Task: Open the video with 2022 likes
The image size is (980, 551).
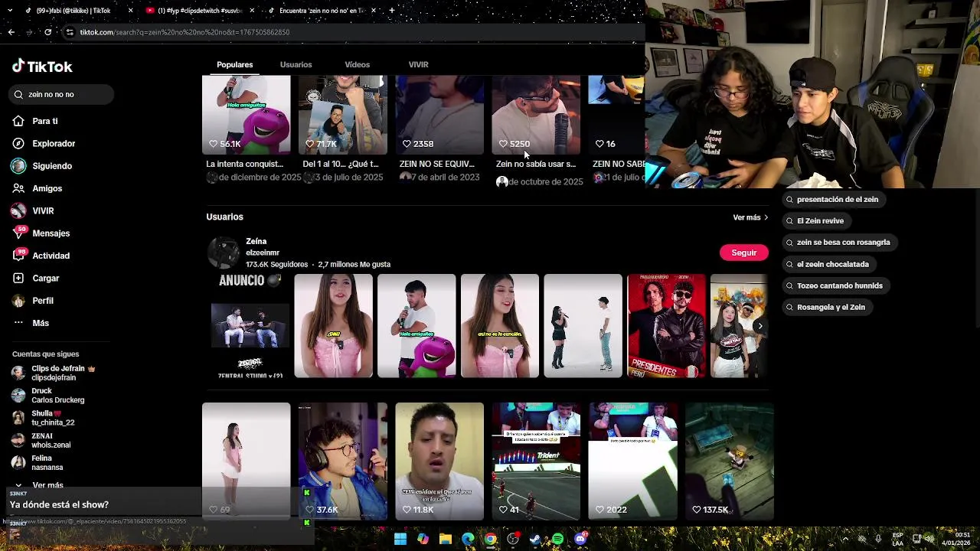Action: pos(632,461)
